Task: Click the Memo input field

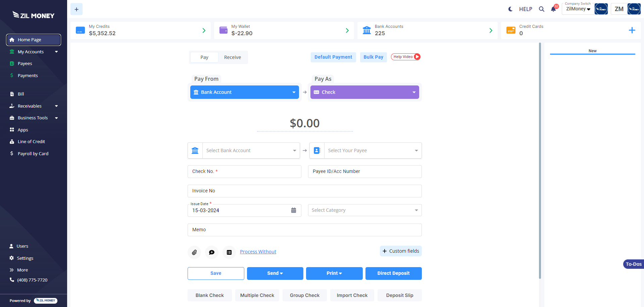Action: (x=305, y=230)
